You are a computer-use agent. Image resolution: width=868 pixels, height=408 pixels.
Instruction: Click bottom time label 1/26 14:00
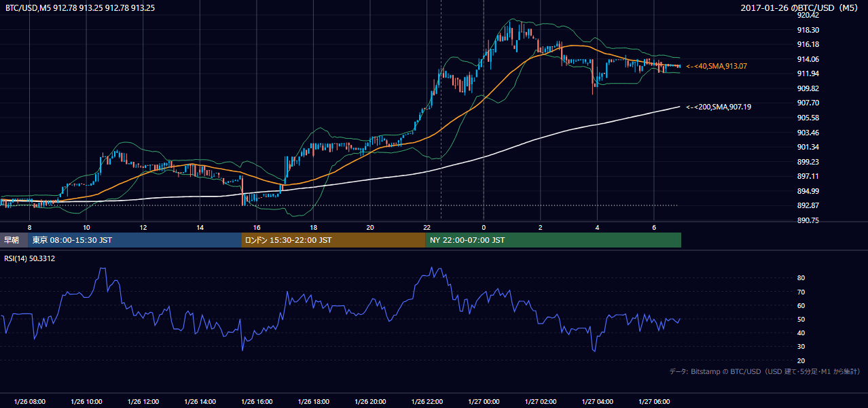200,402
